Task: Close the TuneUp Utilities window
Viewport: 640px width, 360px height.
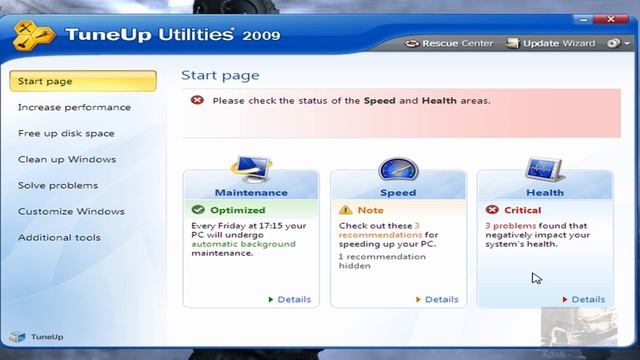Action: 611,19
